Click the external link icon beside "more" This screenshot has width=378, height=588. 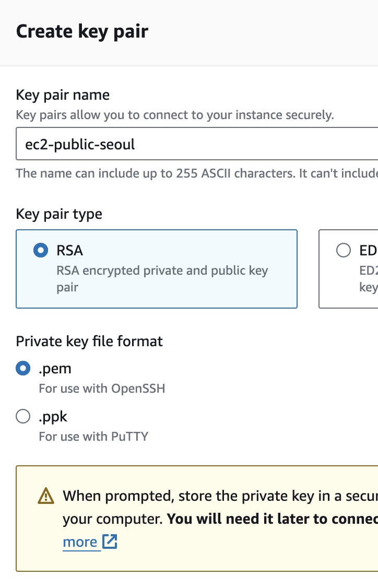point(110,542)
